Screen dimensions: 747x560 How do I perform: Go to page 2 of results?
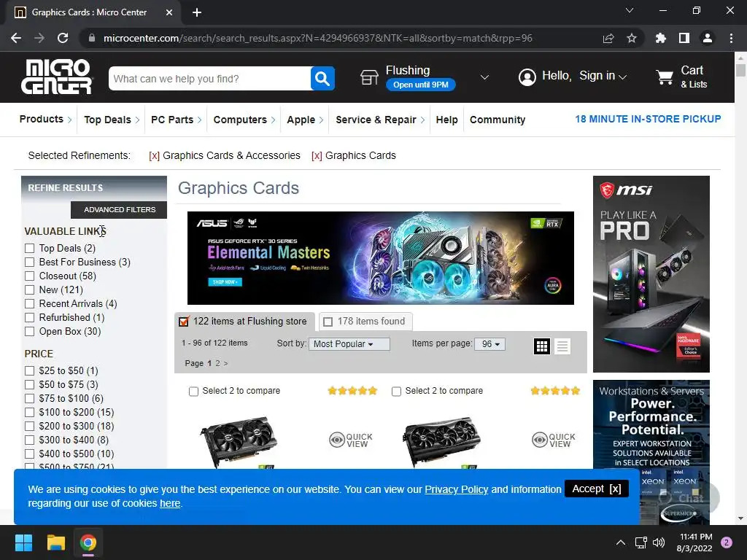click(217, 363)
